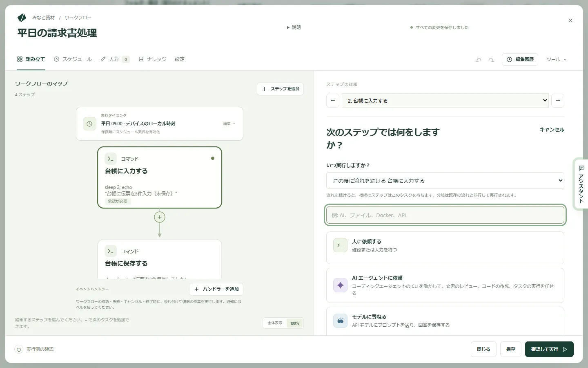Open step selector 2. 台帳に入力する
The image size is (588, 368).
(445, 101)
